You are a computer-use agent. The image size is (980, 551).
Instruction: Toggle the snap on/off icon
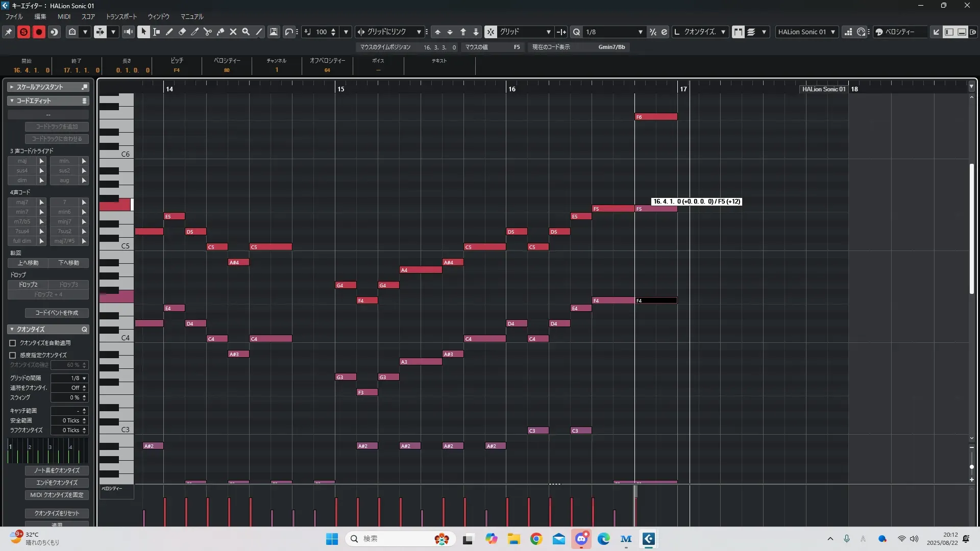point(491,32)
